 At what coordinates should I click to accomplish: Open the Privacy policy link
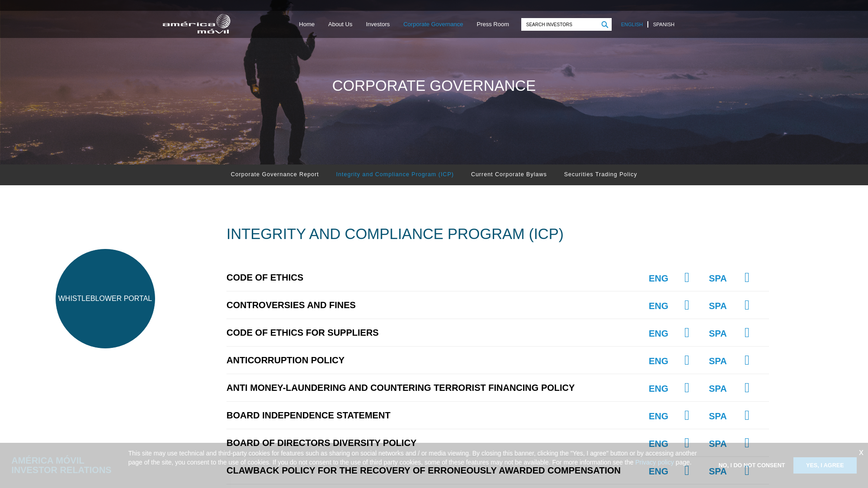point(654,462)
